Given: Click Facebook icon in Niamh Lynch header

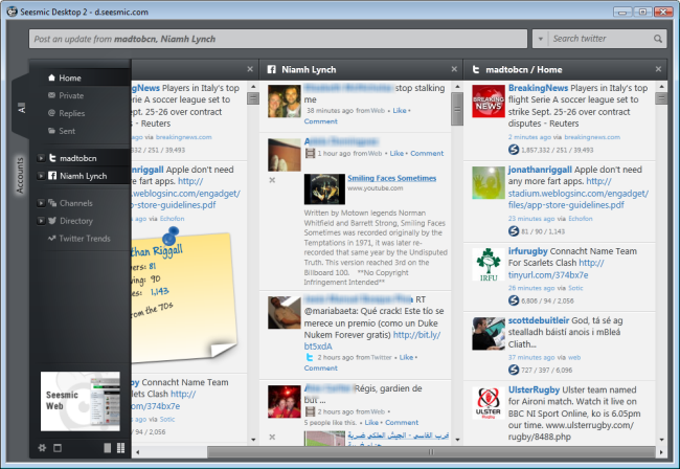Looking at the screenshot, I should click(x=271, y=69).
